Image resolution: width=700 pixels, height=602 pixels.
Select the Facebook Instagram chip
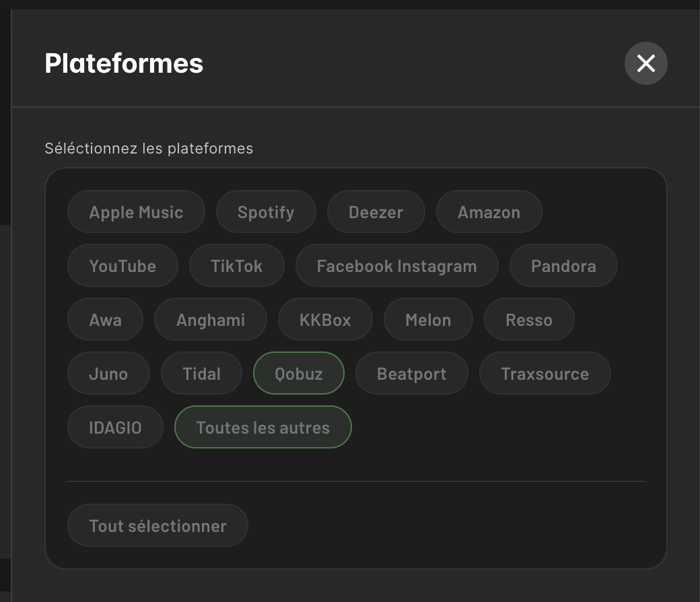[x=396, y=266]
